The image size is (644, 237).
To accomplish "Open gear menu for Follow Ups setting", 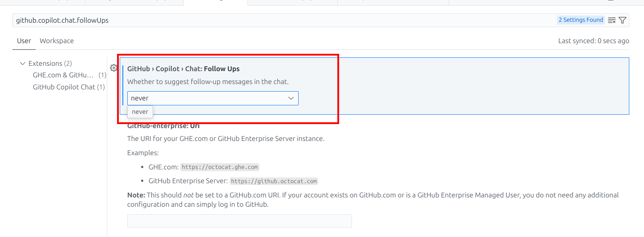I will coord(113,68).
